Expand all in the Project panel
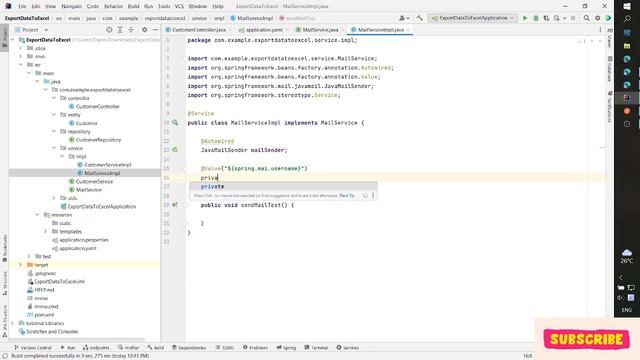Image resolution: width=640 pixels, height=360 pixels. click(120, 30)
